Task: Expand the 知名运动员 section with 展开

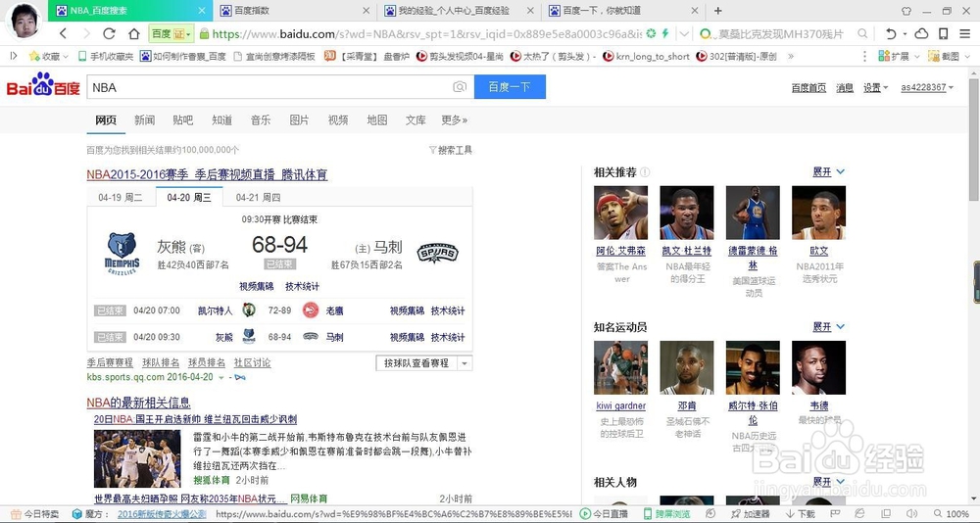Action: (x=828, y=327)
